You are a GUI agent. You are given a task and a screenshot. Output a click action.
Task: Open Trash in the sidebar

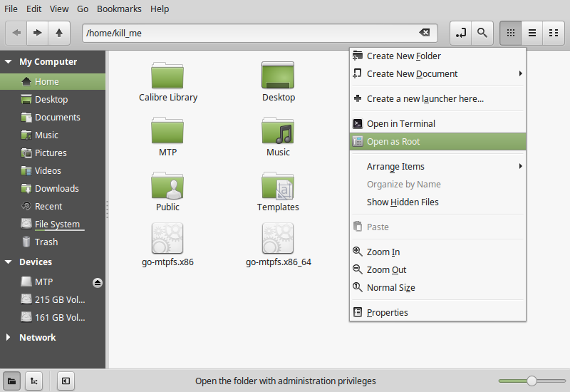pyautogui.click(x=53, y=242)
